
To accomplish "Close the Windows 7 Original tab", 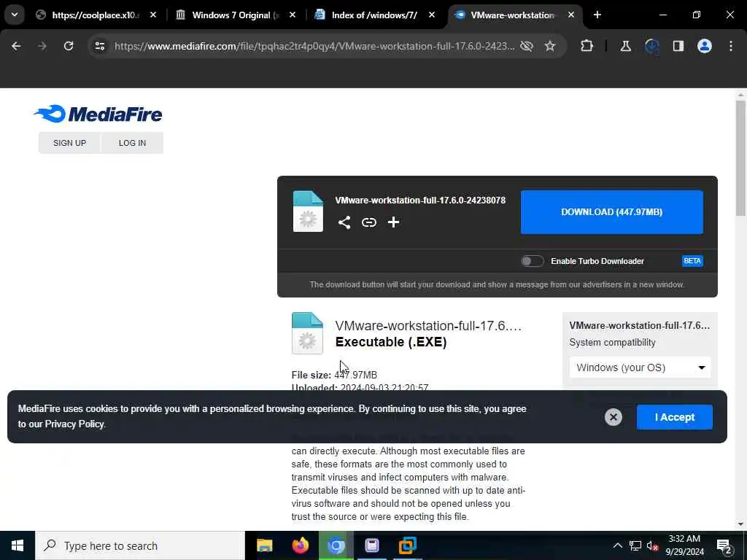I will [x=293, y=15].
